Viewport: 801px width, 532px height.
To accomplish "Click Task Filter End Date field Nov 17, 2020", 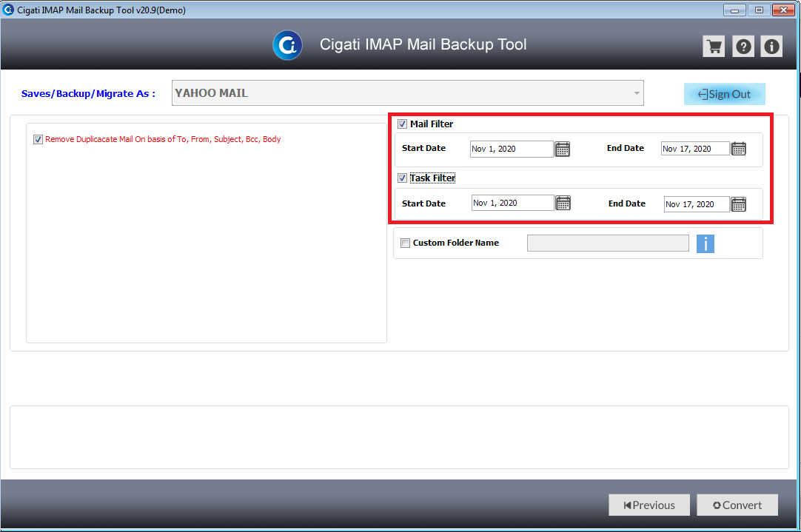I will click(697, 204).
